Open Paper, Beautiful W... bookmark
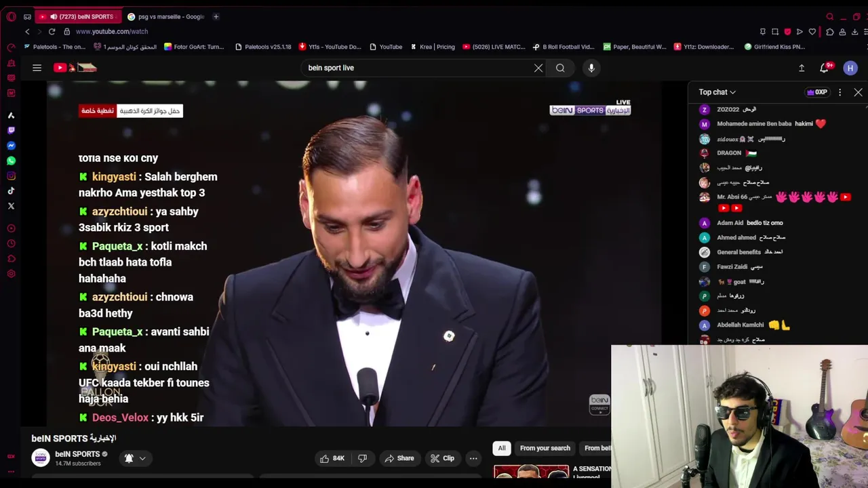 pyautogui.click(x=635, y=47)
